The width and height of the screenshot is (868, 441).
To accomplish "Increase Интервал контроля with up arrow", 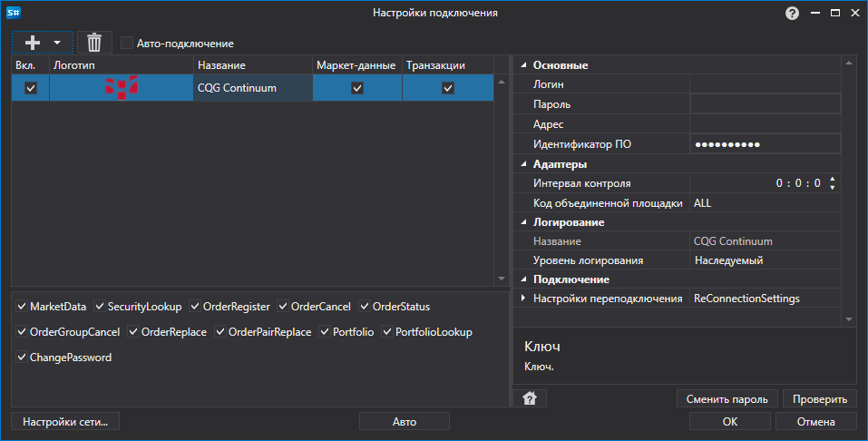I will tap(833, 179).
